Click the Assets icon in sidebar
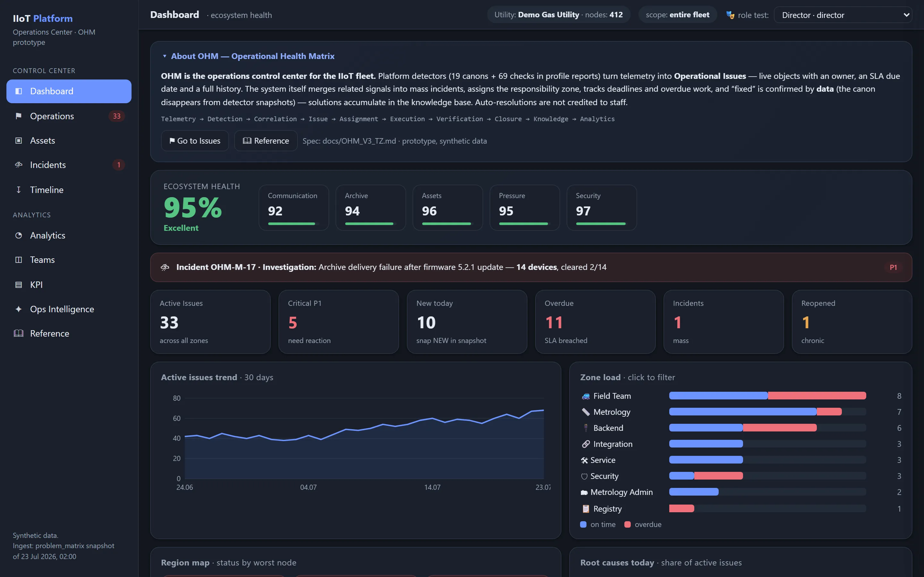 click(x=18, y=140)
